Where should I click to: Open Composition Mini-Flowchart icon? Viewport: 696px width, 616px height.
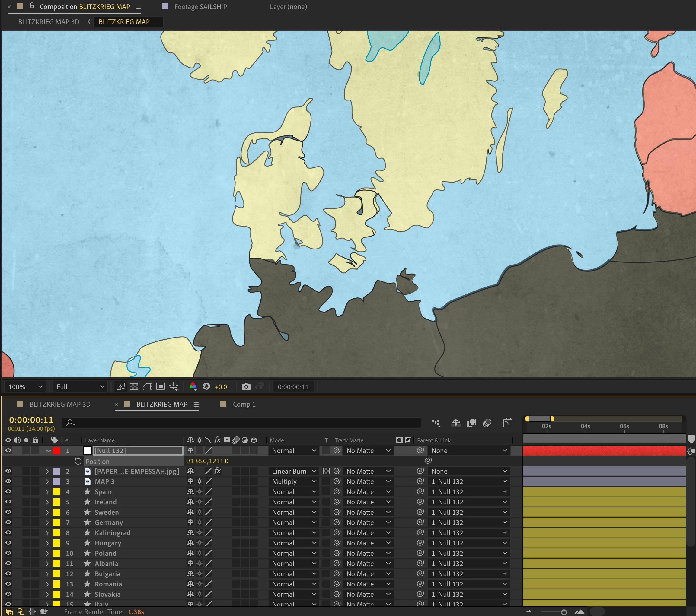[x=435, y=423]
